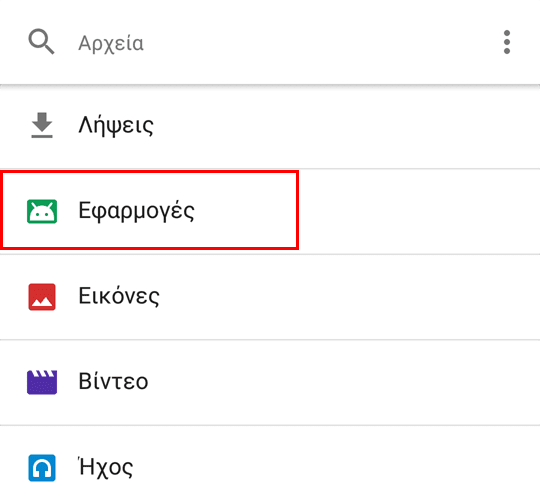This screenshot has width=540, height=500.
Task: Tap the green Android robot icon
Action: [42, 211]
